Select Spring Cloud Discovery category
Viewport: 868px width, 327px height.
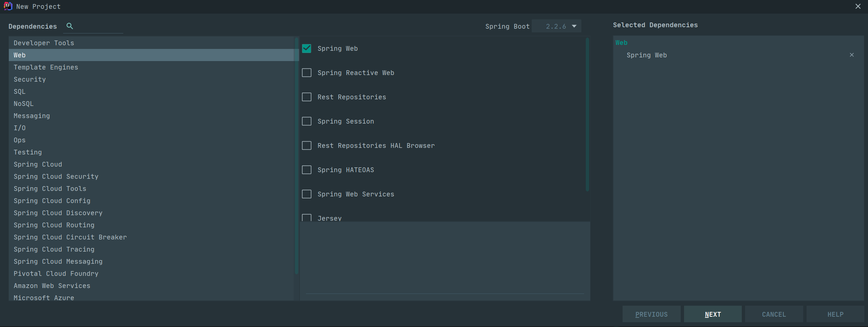[x=152, y=213]
